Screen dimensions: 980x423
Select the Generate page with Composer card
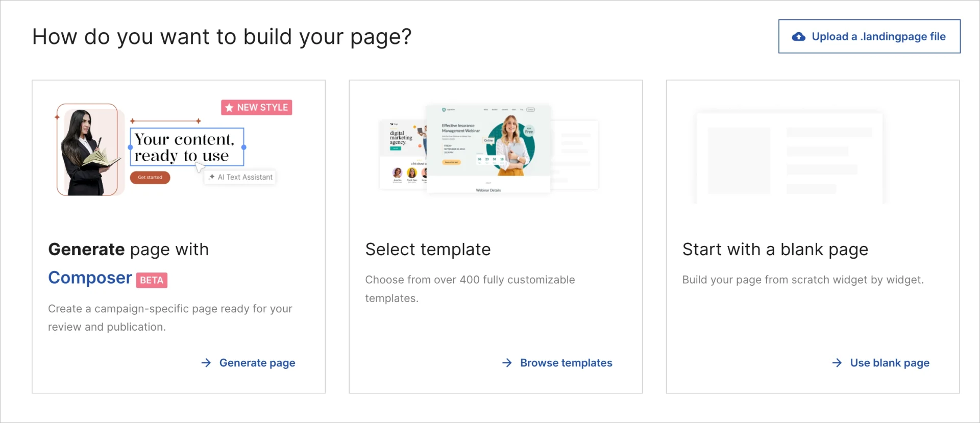click(178, 236)
